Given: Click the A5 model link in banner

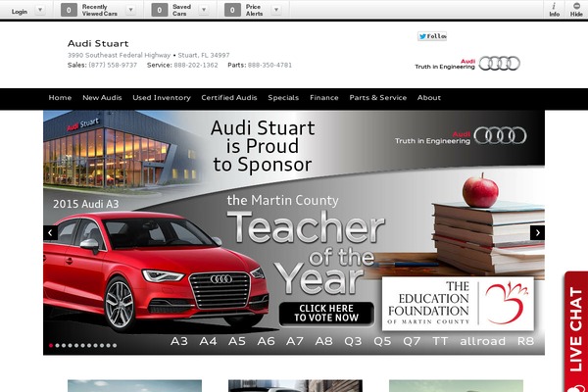Looking at the screenshot, I should pyautogui.click(x=237, y=341).
